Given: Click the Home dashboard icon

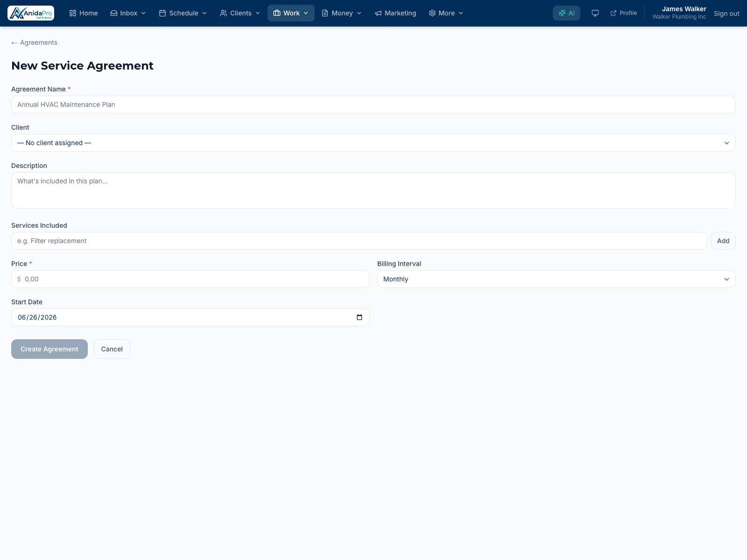Looking at the screenshot, I should pos(73,13).
